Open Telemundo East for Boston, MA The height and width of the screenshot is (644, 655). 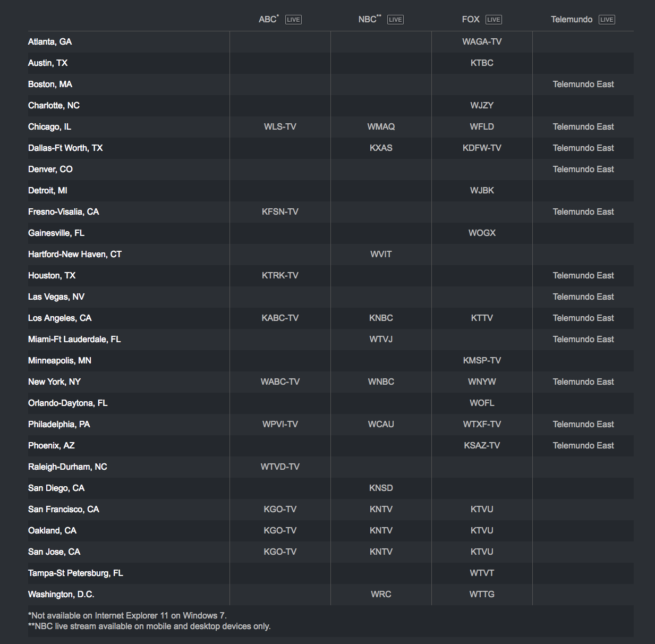(x=583, y=84)
